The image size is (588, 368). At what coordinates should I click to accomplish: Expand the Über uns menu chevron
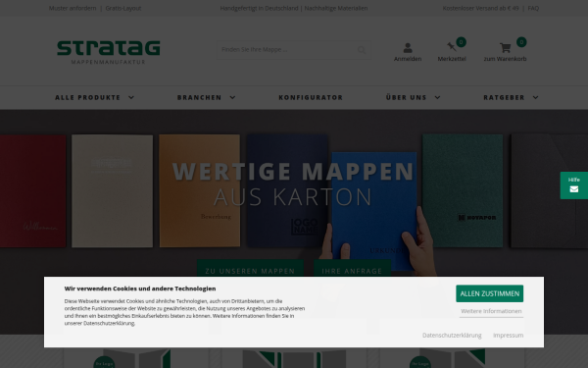438,97
